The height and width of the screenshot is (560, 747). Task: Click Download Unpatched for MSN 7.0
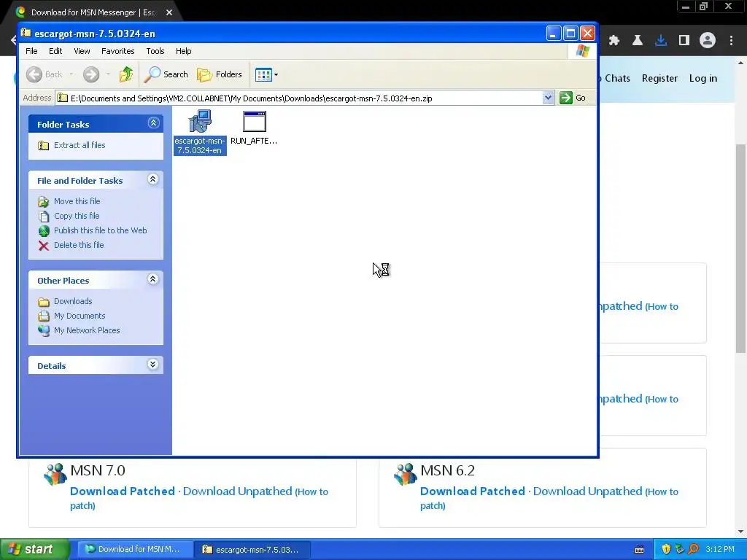tap(237, 491)
